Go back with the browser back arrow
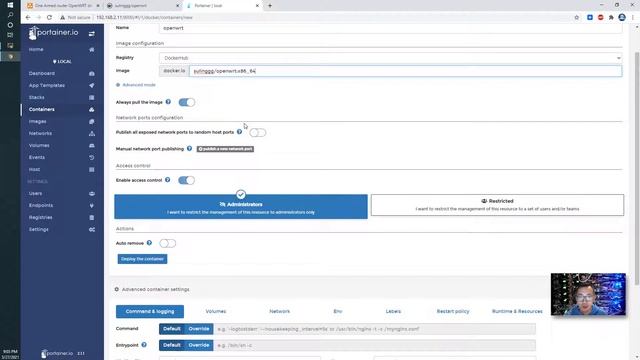The height and width of the screenshot is (360, 640). click(28, 18)
